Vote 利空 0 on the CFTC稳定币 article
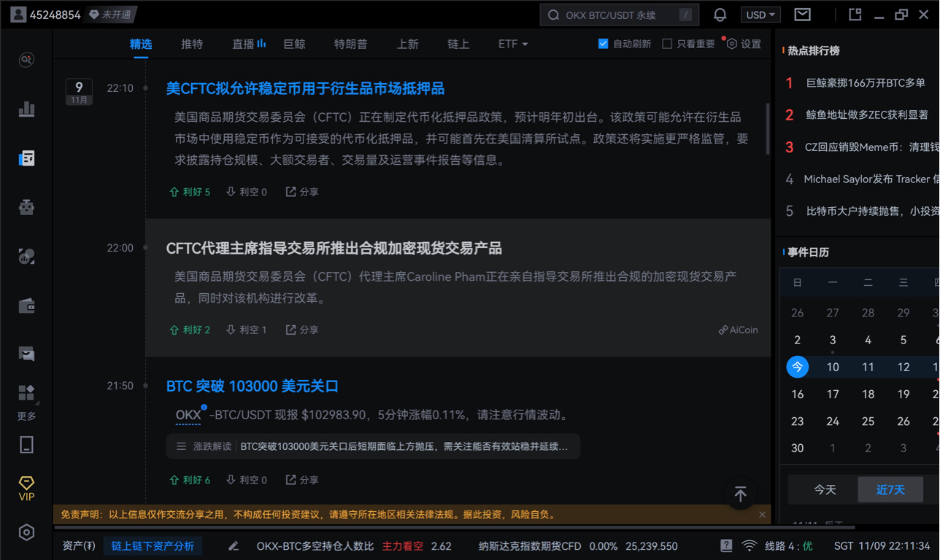Viewport: 940px width, 560px height. (247, 192)
